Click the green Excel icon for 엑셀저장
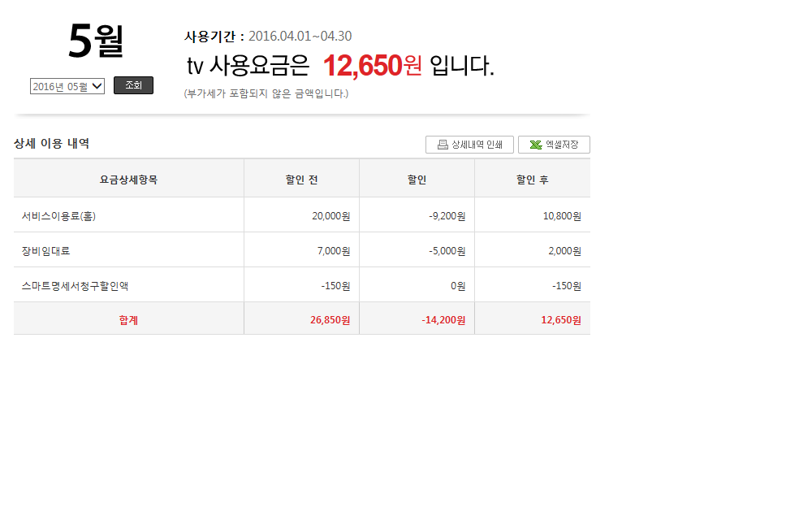The image size is (812, 507). pyautogui.click(x=536, y=145)
